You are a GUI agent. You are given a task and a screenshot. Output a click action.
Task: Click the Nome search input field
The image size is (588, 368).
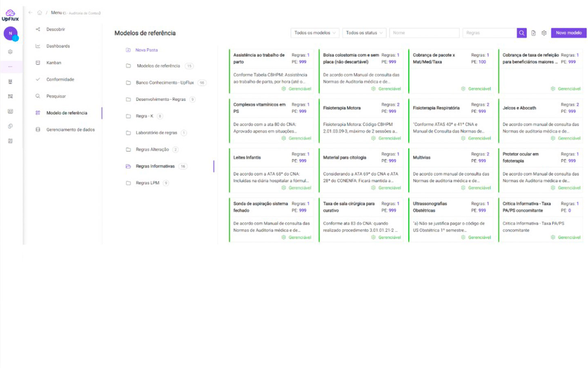(424, 33)
